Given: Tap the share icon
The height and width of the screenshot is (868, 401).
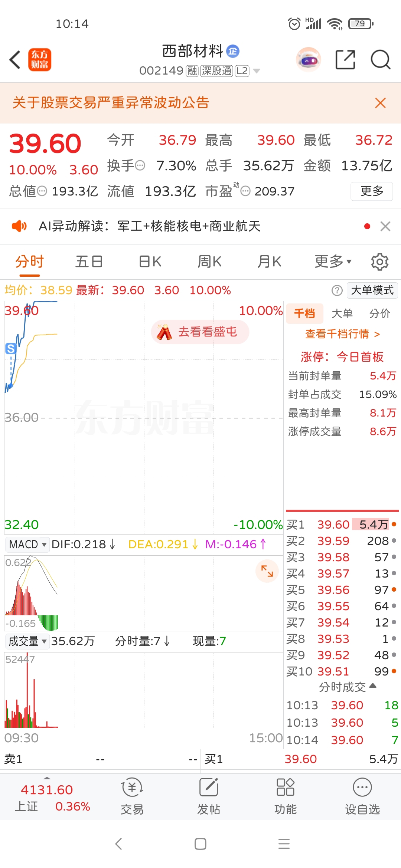Looking at the screenshot, I should pyautogui.click(x=345, y=59).
